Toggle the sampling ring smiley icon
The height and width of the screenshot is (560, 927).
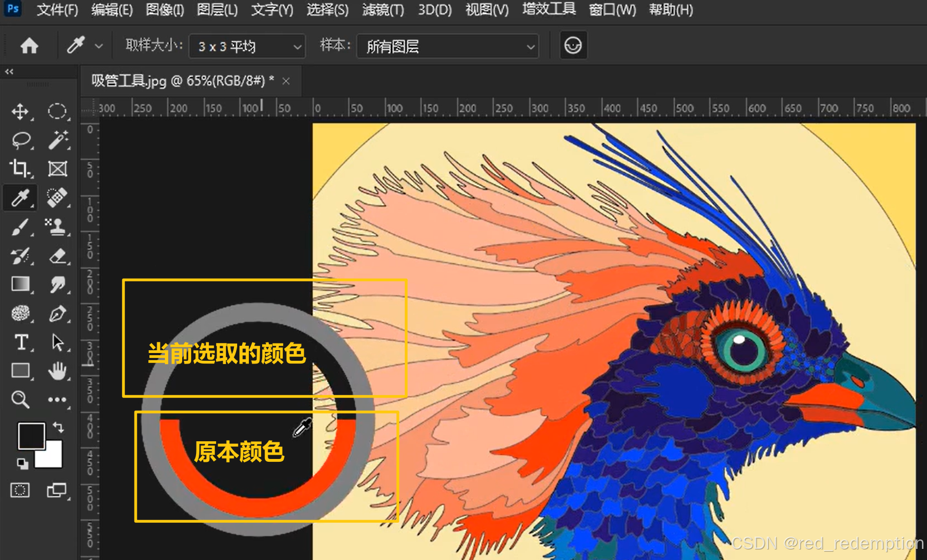[573, 45]
